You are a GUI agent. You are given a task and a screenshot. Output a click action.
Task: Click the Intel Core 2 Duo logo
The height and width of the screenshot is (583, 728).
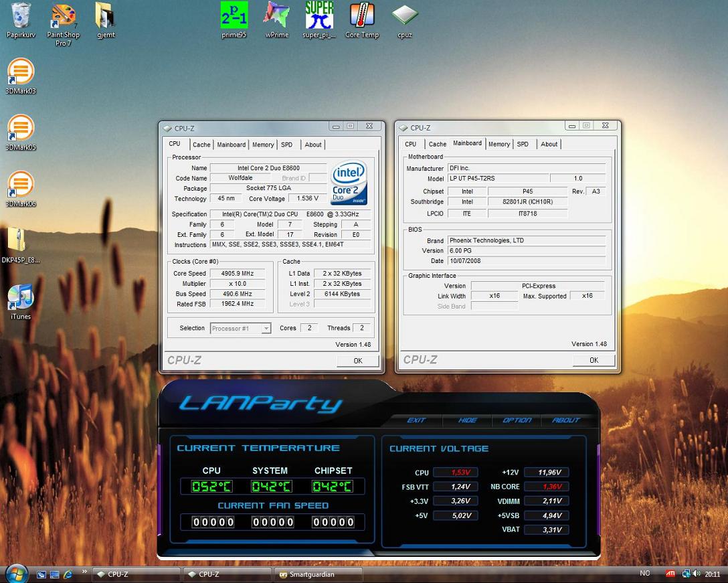tap(349, 183)
